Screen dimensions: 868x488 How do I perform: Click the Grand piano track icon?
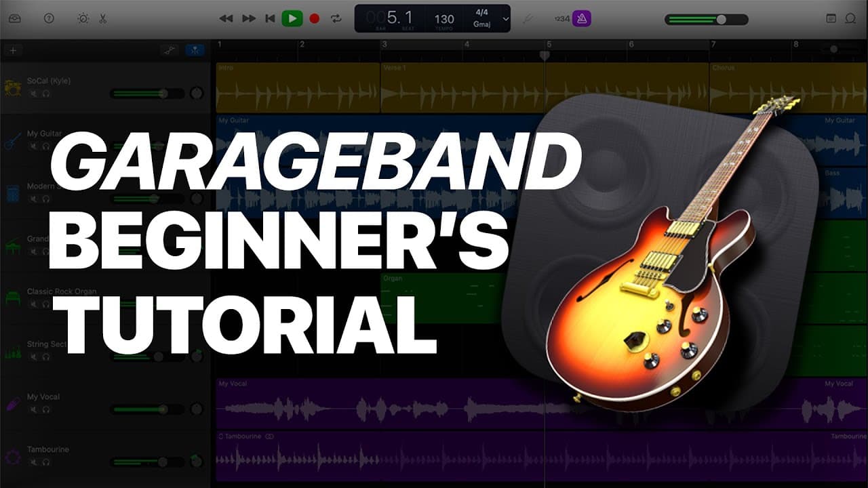click(12, 245)
